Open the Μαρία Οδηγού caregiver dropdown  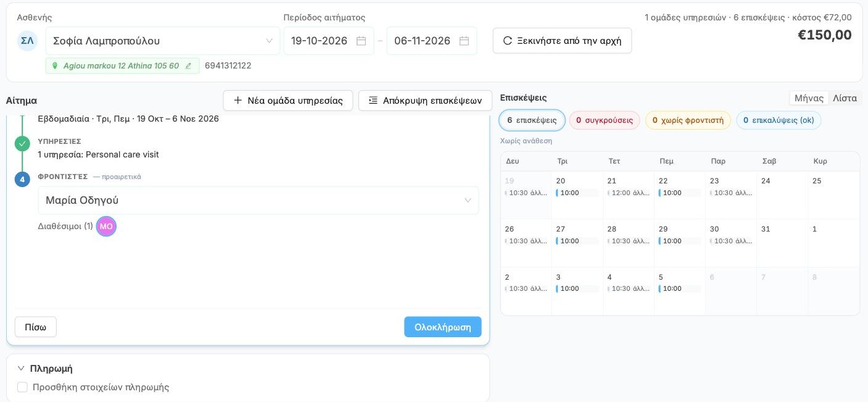(258, 201)
